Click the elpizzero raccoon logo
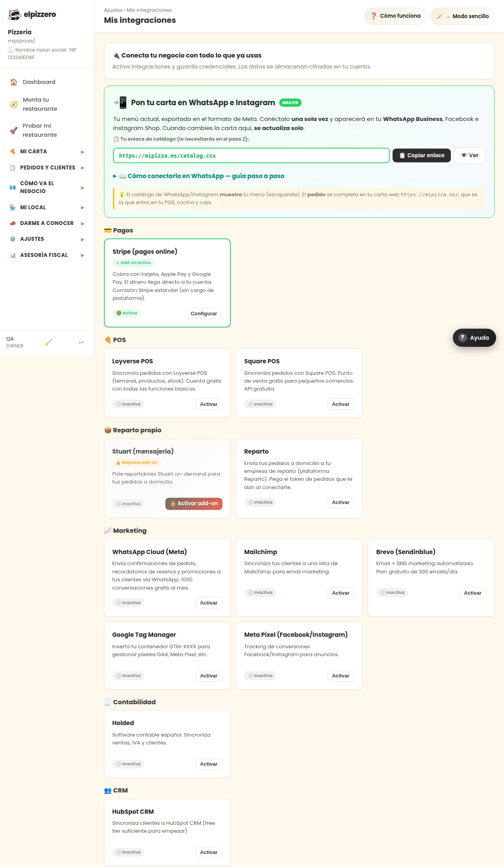The image size is (504, 867). (15, 15)
